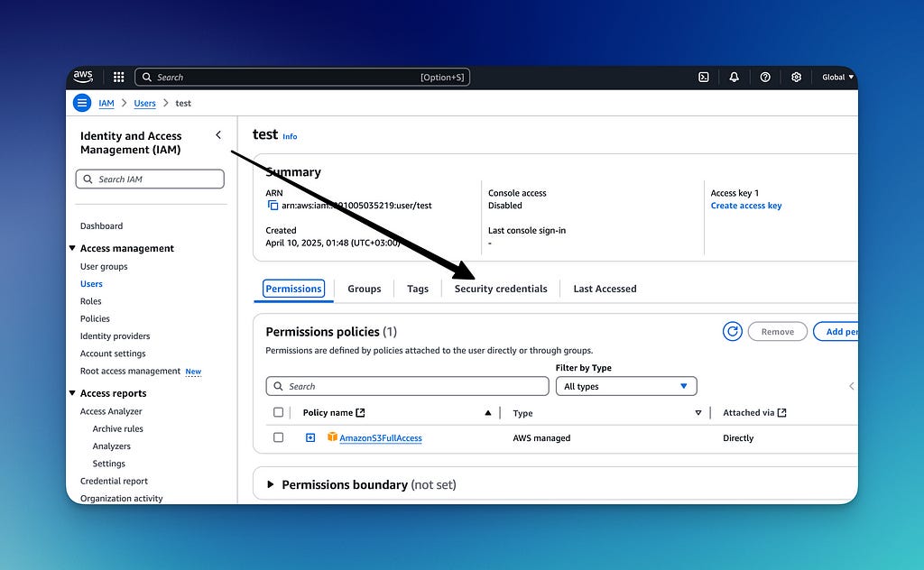Click the Directly attached via cell
The image size is (924, 570).
click(x=738, y=438)
